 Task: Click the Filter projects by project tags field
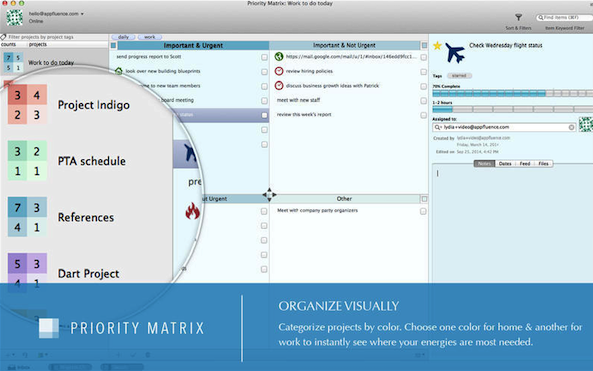(x=54, y=37)
